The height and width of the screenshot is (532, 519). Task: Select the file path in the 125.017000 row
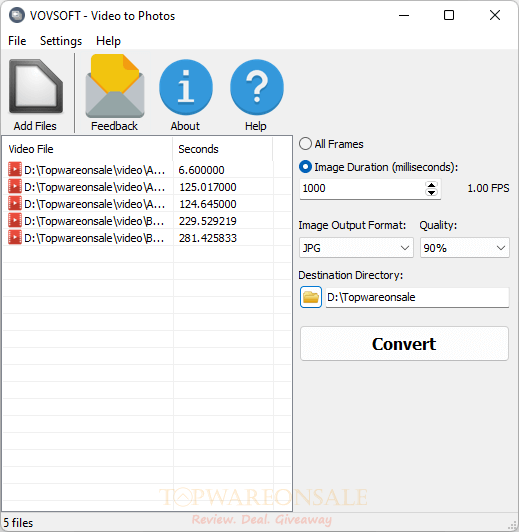(95, 187)
